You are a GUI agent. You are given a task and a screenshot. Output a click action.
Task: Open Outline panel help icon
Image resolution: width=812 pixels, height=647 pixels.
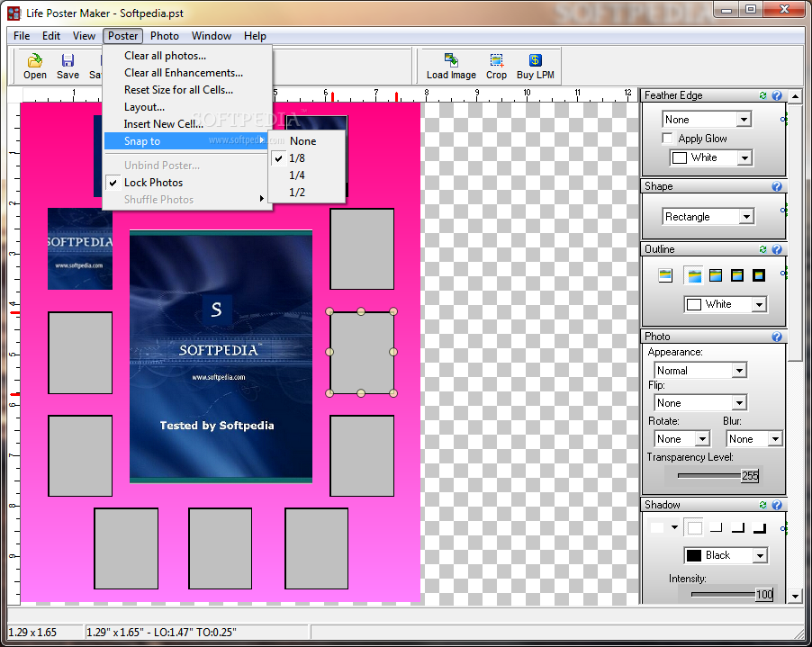[x=777, y=249]
